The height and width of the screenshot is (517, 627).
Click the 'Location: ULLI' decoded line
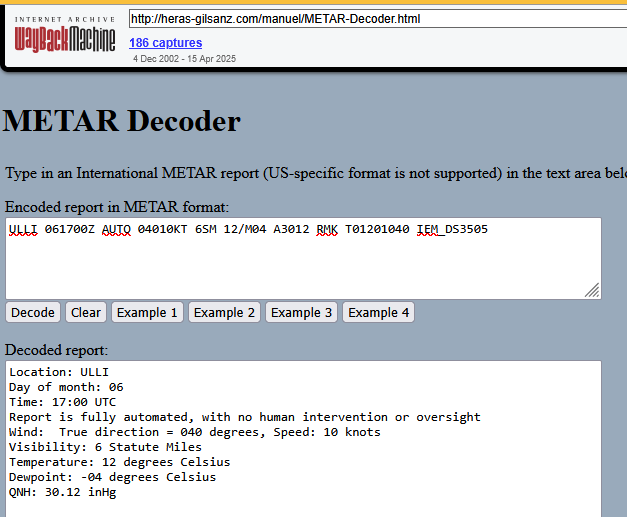tap(58, 372)
